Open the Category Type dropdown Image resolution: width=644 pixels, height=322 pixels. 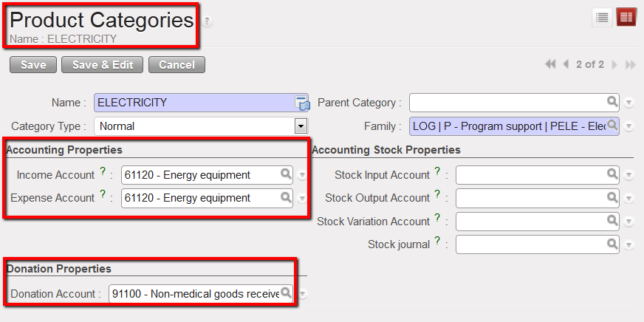(x=301, y=126)
